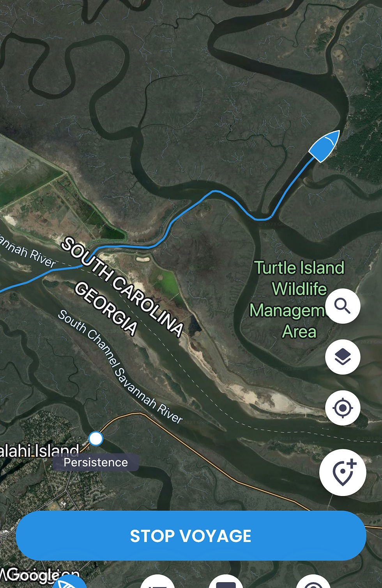Open the map layers selector
This screenshot has height=588, width=382.
point(343,357)
